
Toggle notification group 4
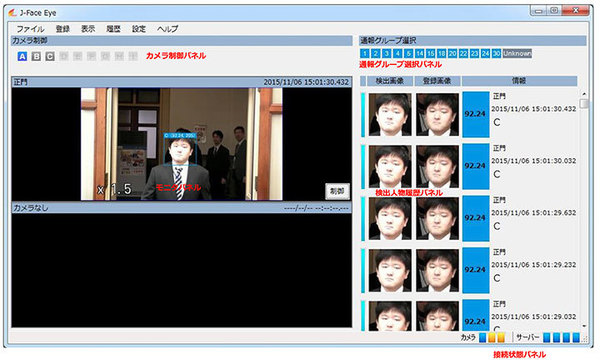tap(398, 54)
